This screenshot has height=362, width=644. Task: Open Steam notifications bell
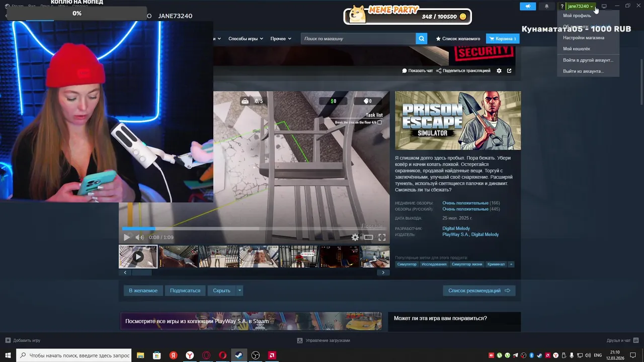point(547,6)
